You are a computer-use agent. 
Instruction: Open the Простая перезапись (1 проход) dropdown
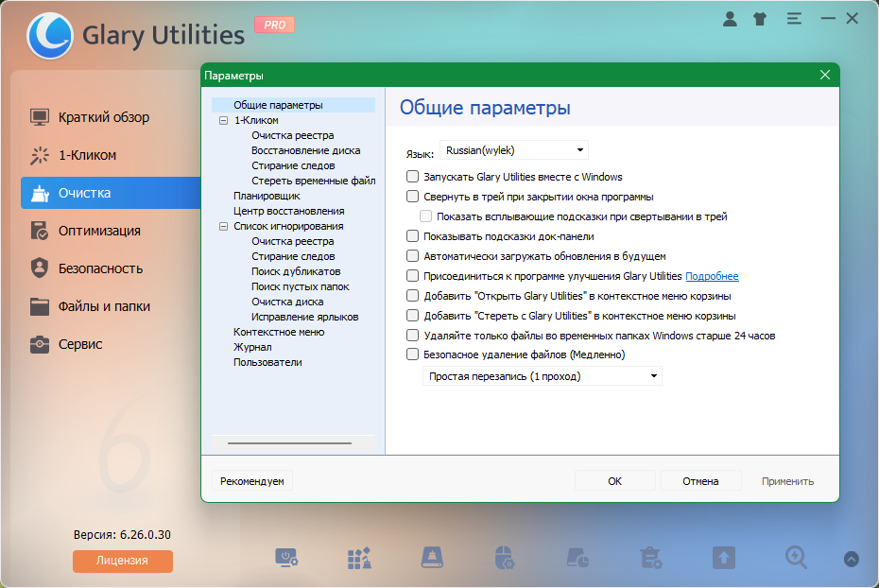(543, 376)
